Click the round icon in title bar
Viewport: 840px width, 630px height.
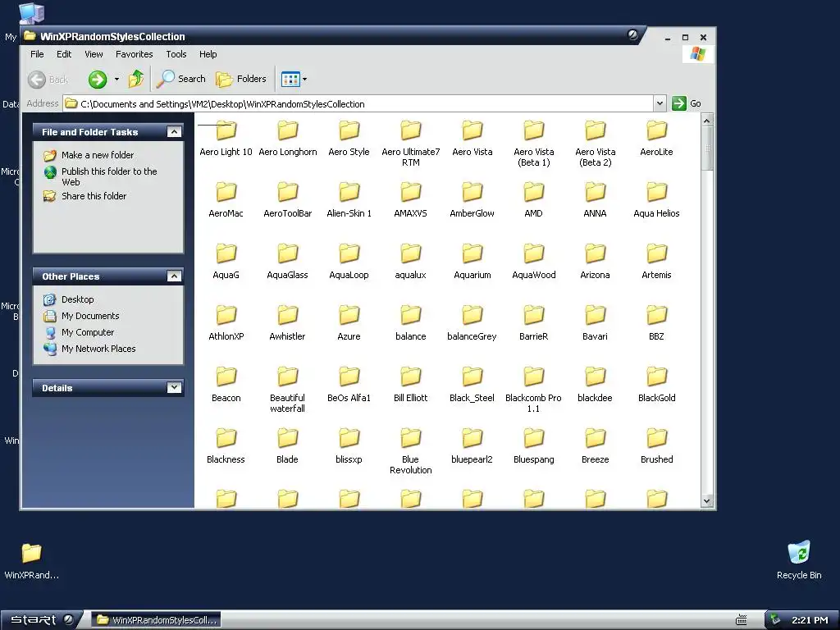[632, 34]
